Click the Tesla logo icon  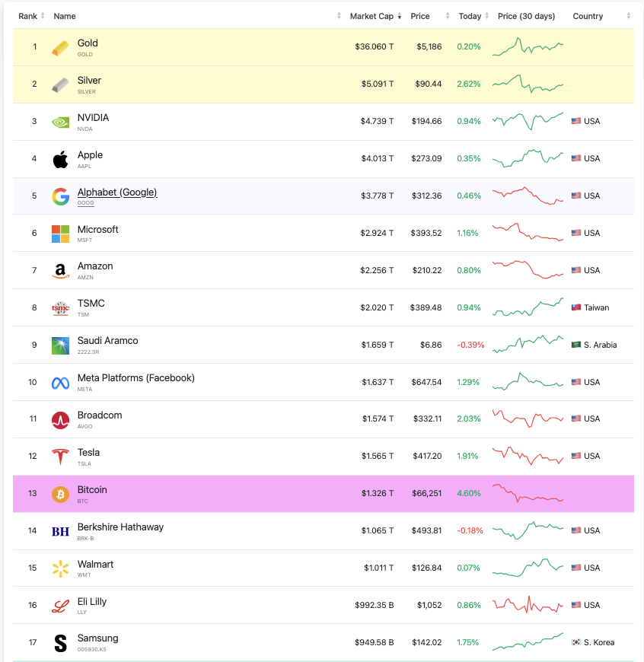point(60,457)
